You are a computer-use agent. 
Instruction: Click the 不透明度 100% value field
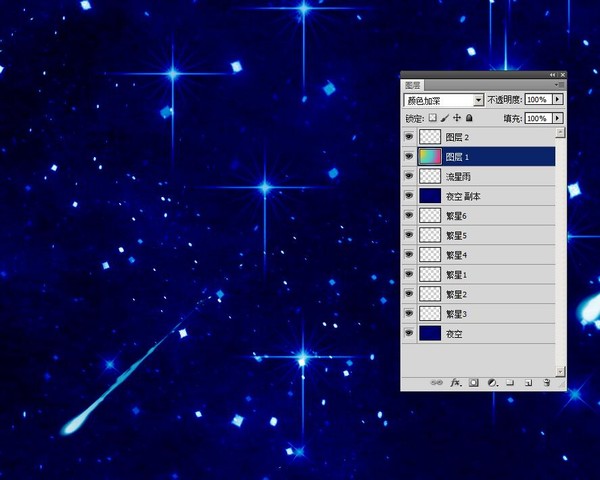538,100
